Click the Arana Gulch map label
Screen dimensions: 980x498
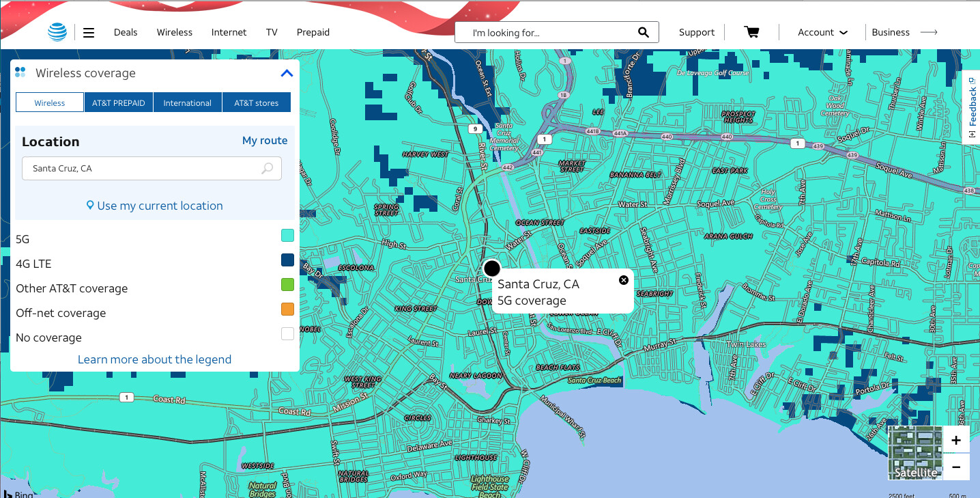point(728,236)
